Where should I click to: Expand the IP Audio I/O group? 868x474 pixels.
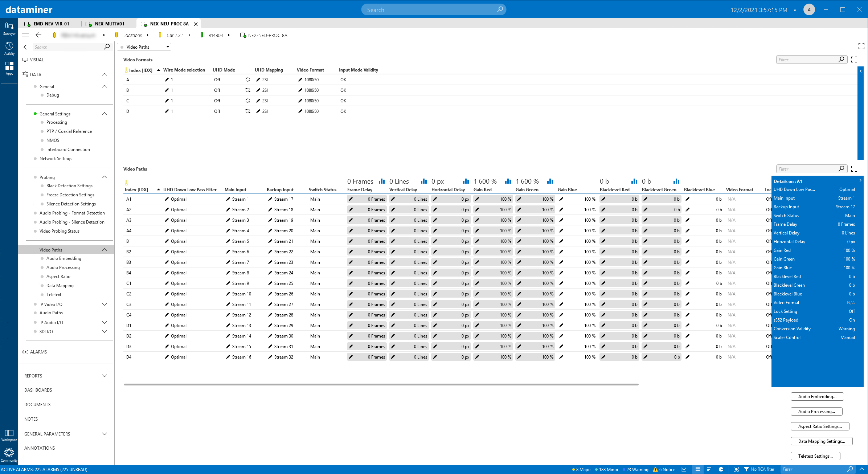[105, 322]
